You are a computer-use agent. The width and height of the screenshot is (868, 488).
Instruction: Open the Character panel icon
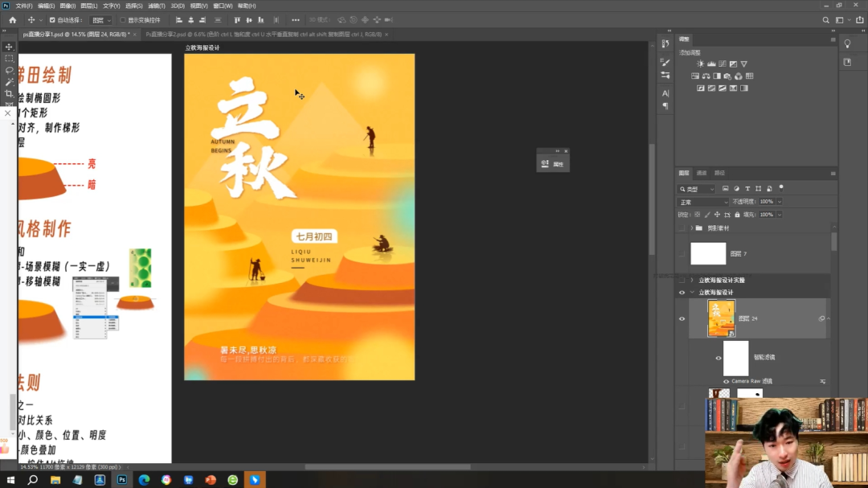[x=665, y=93]
